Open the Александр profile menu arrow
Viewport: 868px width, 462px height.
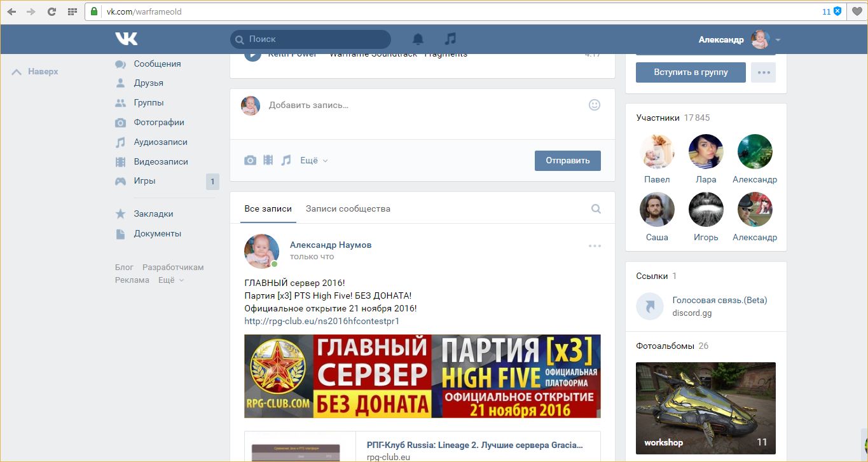(x=778, y=40)
